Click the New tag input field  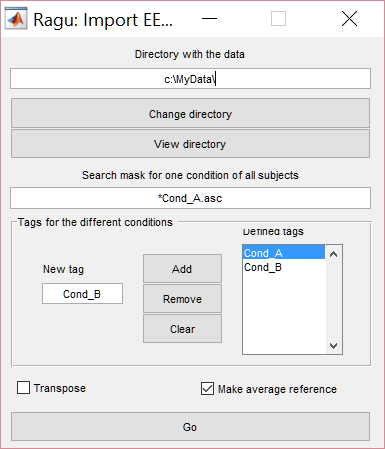click(82, 294)
